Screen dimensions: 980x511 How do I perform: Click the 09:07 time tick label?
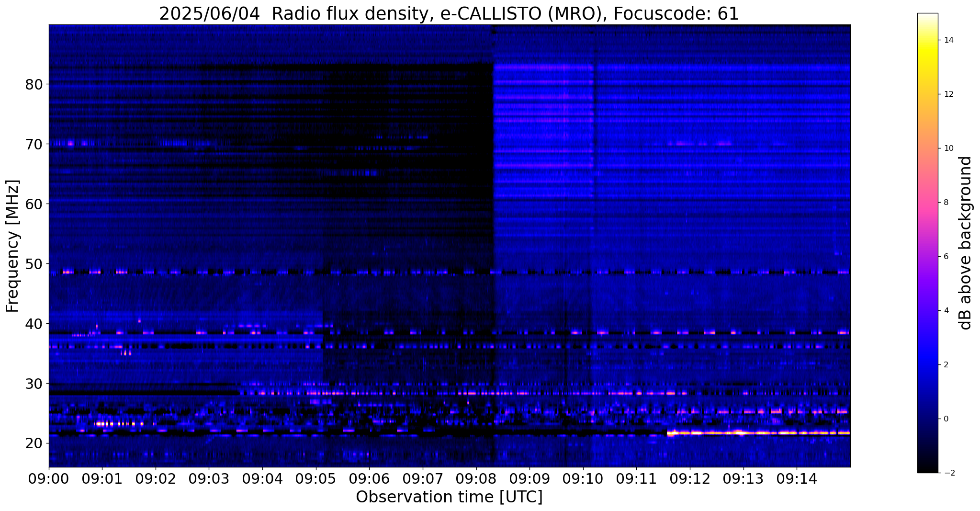pos(423,479)
